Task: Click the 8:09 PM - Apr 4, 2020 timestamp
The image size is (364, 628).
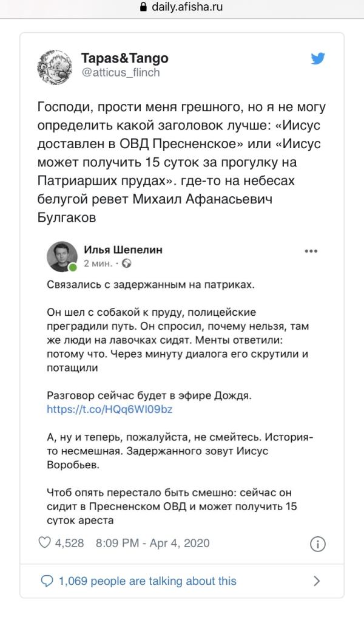Action: (x=153, y=543)
